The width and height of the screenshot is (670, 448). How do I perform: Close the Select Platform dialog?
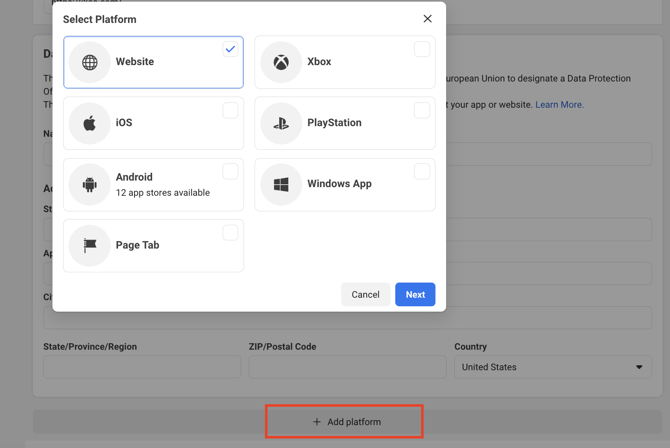tap(427, 19)
